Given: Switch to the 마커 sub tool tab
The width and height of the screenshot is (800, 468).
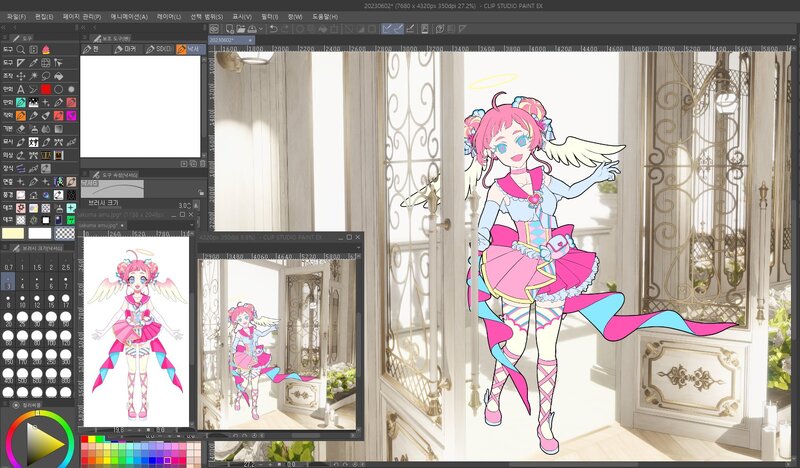Looking at the screenshot, I should (x=127, y=49).
